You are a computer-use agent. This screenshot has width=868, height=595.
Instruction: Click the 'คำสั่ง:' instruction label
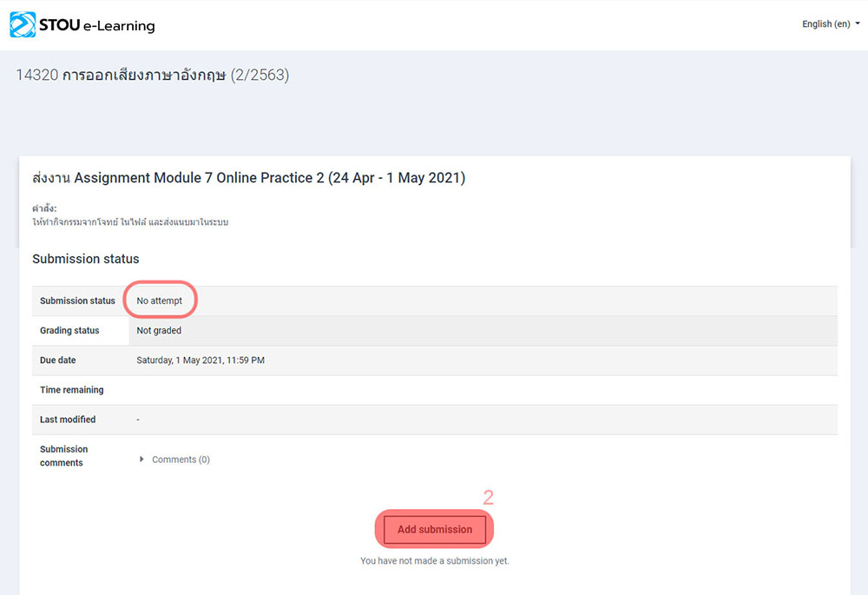point(44,208)
